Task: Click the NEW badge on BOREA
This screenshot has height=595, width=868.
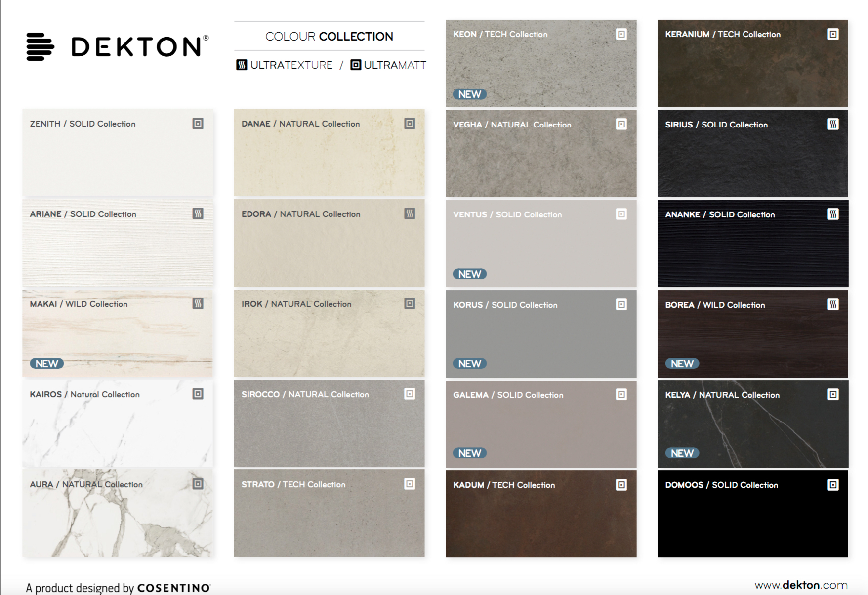Action: pyautogui.click(x=682, y=364)
